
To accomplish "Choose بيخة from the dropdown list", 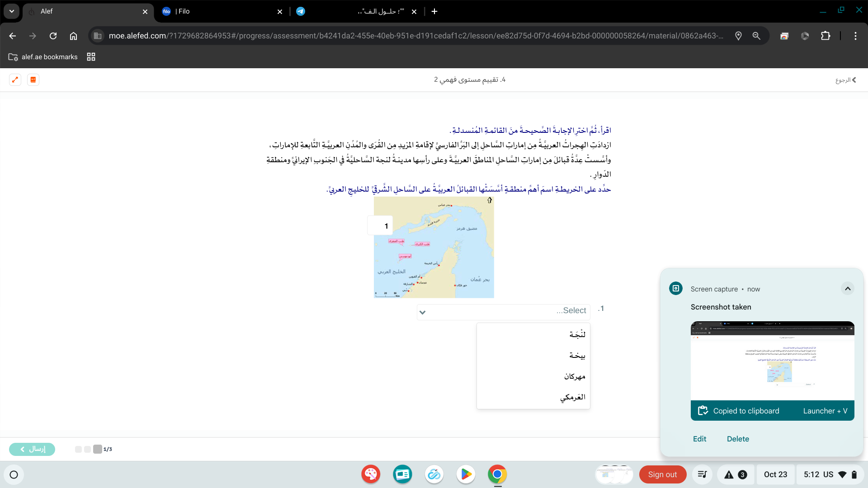I will point(577,356).
